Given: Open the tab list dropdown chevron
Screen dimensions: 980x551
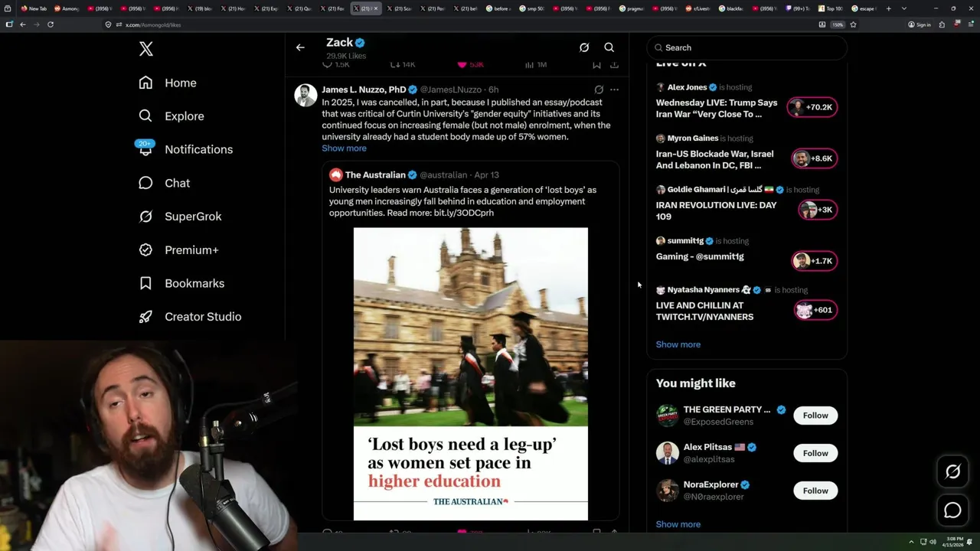Looking at the screenshot, I should click(904, 8).
